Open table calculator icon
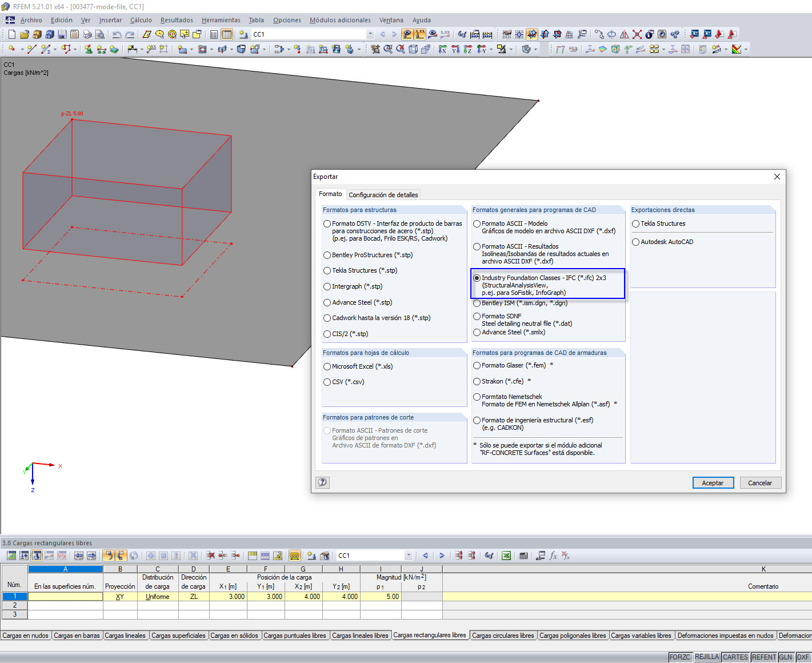The height and width of the screenshot is (663, 812). click(x=523, y=556)
